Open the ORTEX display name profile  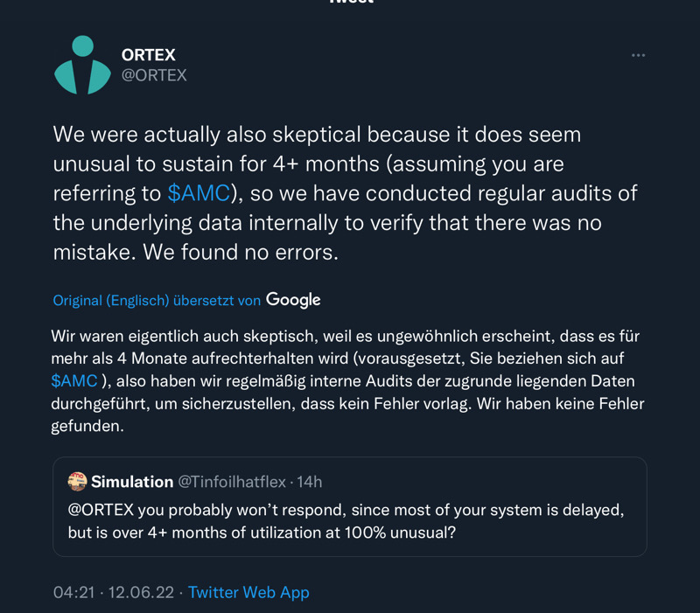click(148, 54)
